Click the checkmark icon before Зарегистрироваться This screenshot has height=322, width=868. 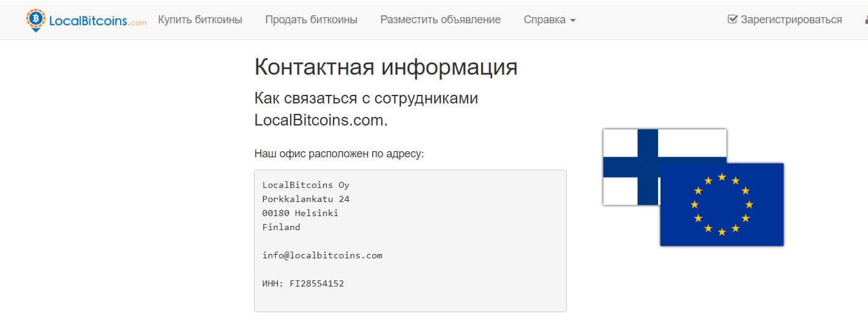tap(732, 20)
